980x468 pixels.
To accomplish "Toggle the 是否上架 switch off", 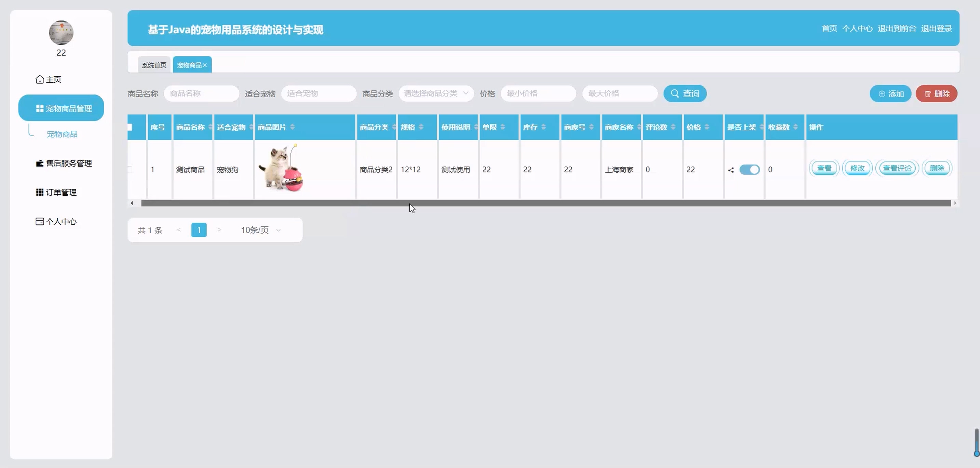I will pos(749,170).
